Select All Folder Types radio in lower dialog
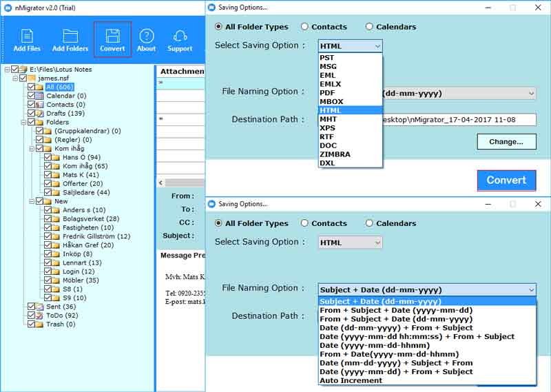 coord(218,223)
